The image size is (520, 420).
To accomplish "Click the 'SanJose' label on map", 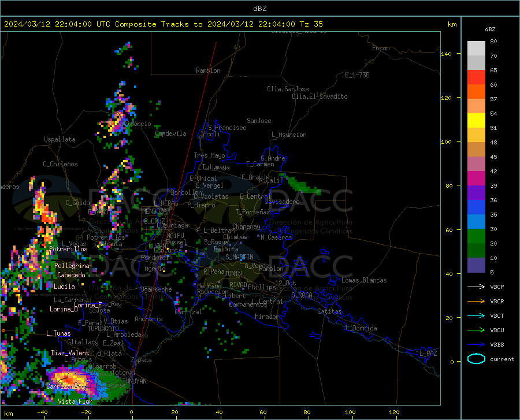I will pos(259,121).
